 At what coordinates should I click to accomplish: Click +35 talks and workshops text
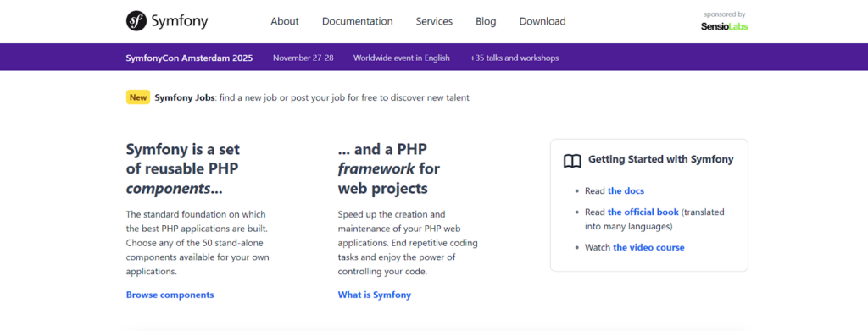pyautogui.click(x=515, y=58)
